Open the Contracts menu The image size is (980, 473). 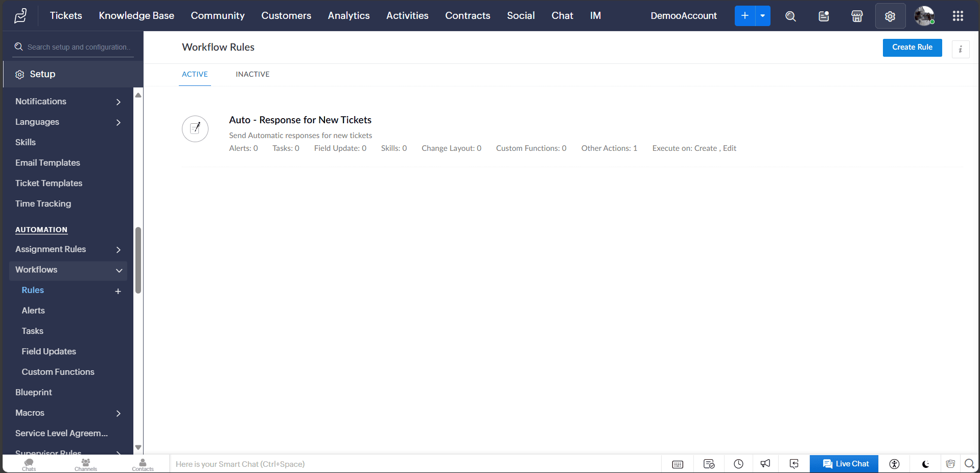click(468, 16)
